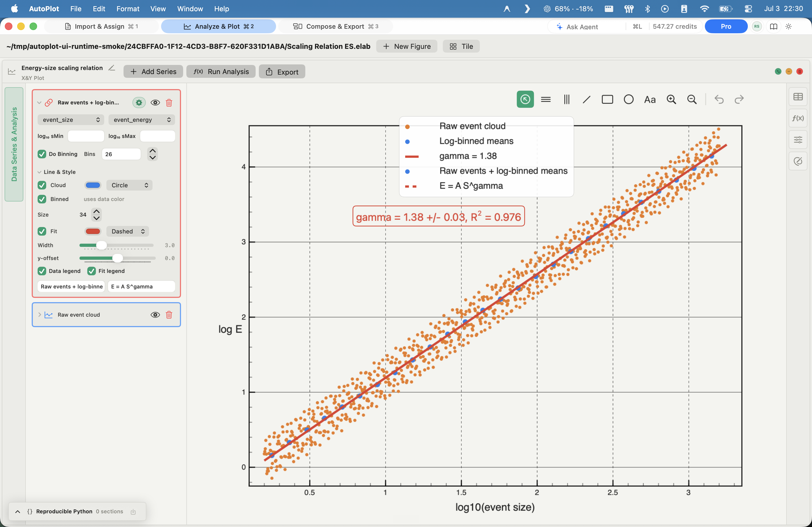Create a New Figure
Image resolution: width=812 pixels, height=527 pixels.
[407, 46]
